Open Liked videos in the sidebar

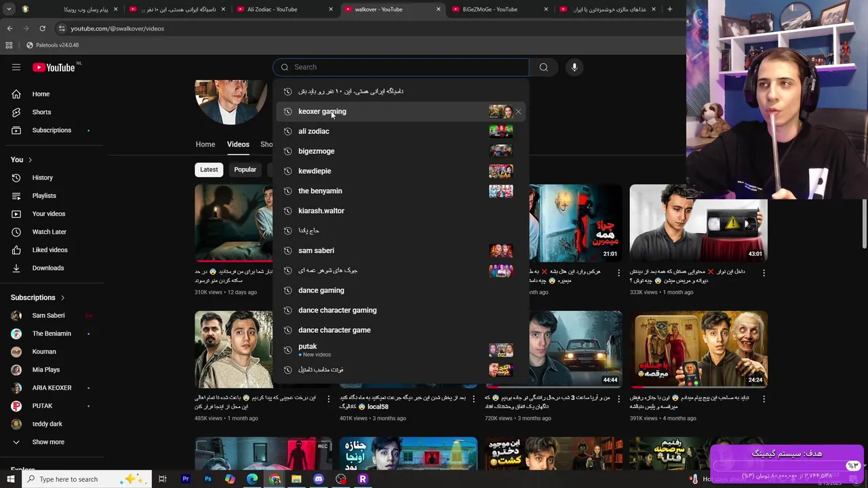(x=50, y=250)
